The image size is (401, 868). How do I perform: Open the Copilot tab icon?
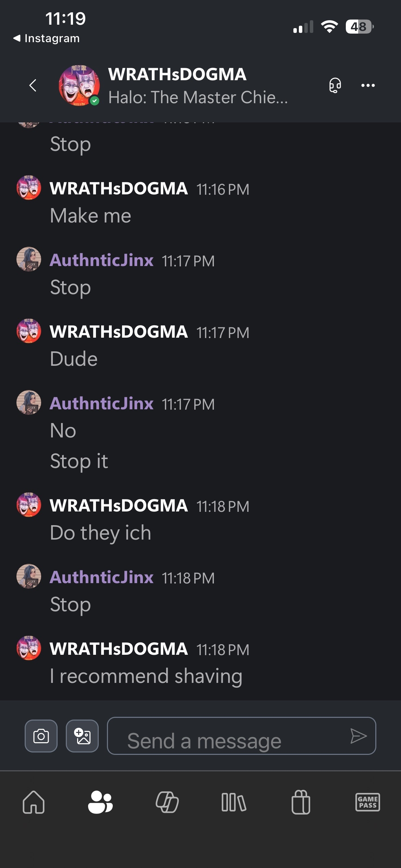coord(167,802)
